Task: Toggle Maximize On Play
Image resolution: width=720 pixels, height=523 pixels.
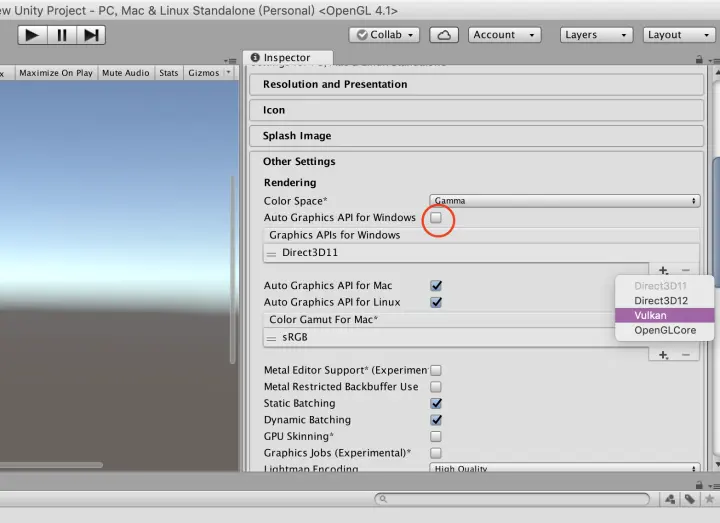Action: coord(56,73)
